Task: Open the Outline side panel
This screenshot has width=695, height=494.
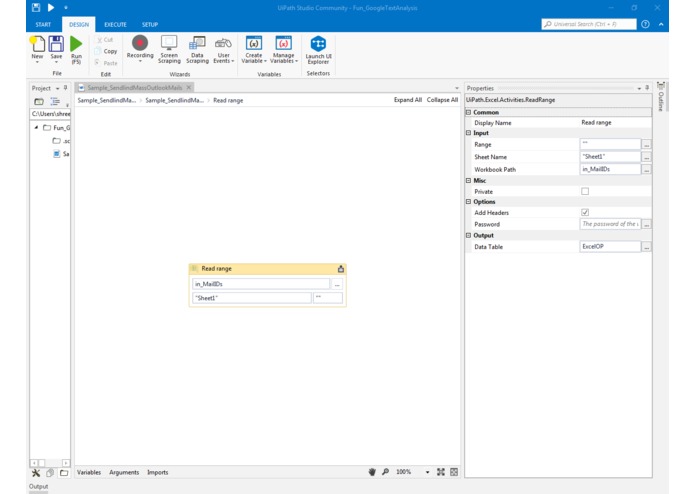Action: [660, 97]
